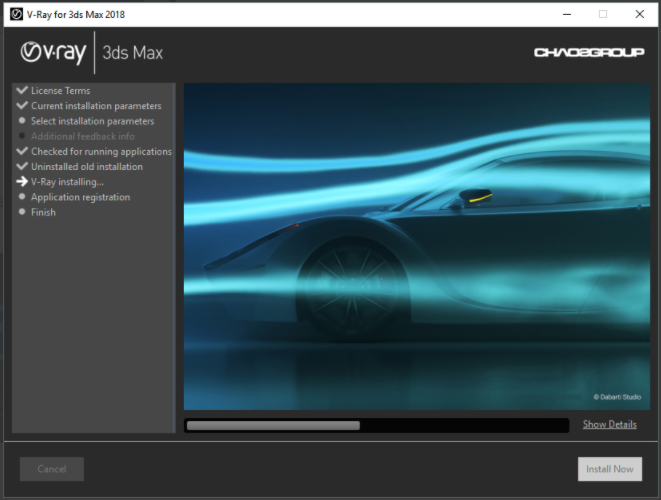This screenshot has width=661, height=500.
Task: Click bullet beside Application registration
Action: tap(22, 196)
